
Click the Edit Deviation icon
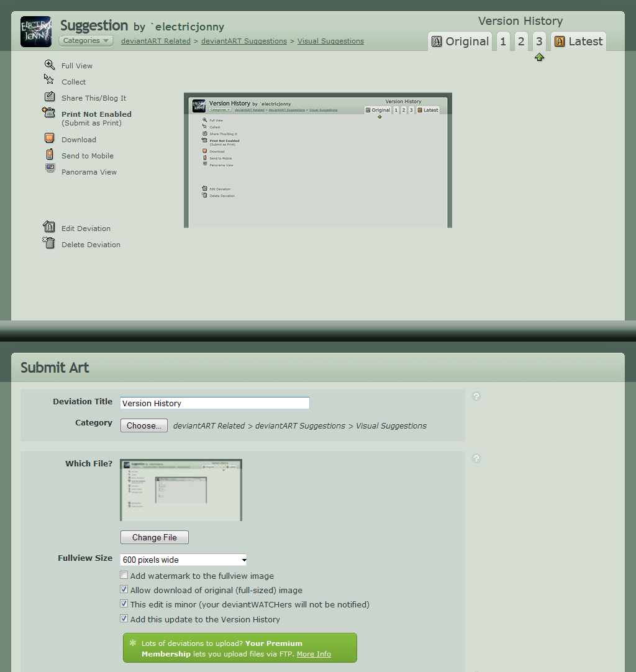point(49,226)
